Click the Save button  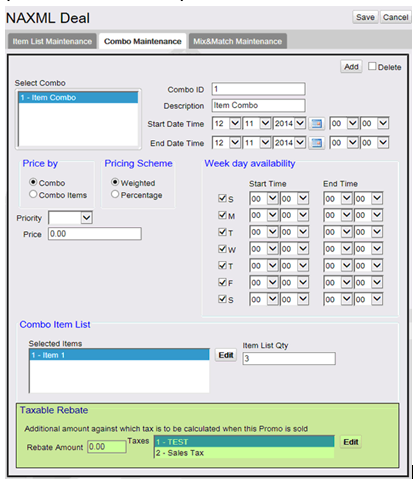(365, 17)
